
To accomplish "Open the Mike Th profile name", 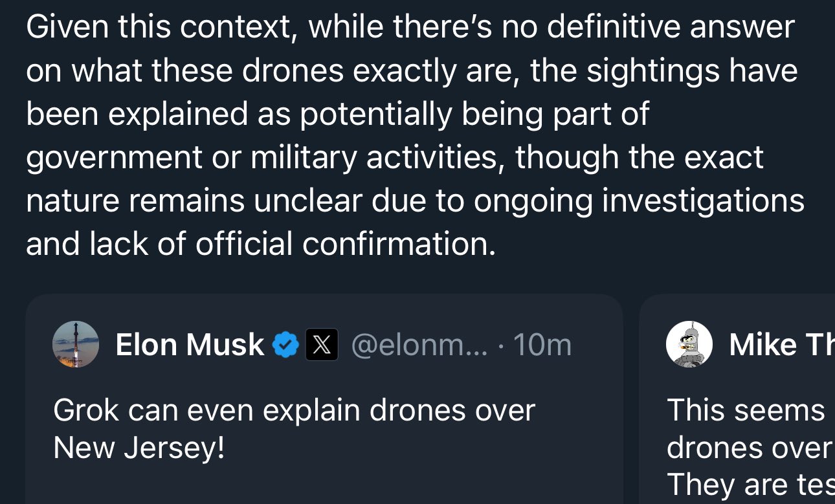I will pyautogui.click(x=781, y=345).
